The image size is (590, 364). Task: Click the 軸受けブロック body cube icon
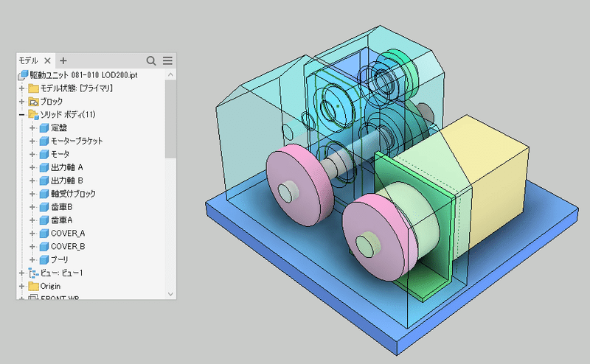pyautogui.click(x=44, y=194)
